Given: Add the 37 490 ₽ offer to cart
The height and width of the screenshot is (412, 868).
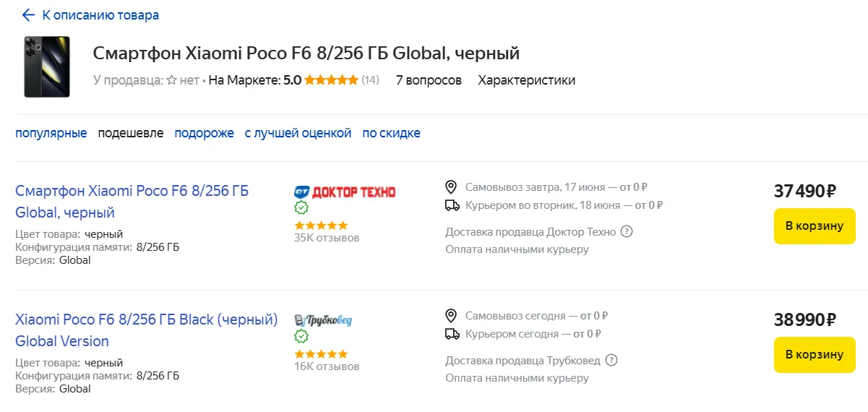Looking at the screenshot, I should 814,226.
